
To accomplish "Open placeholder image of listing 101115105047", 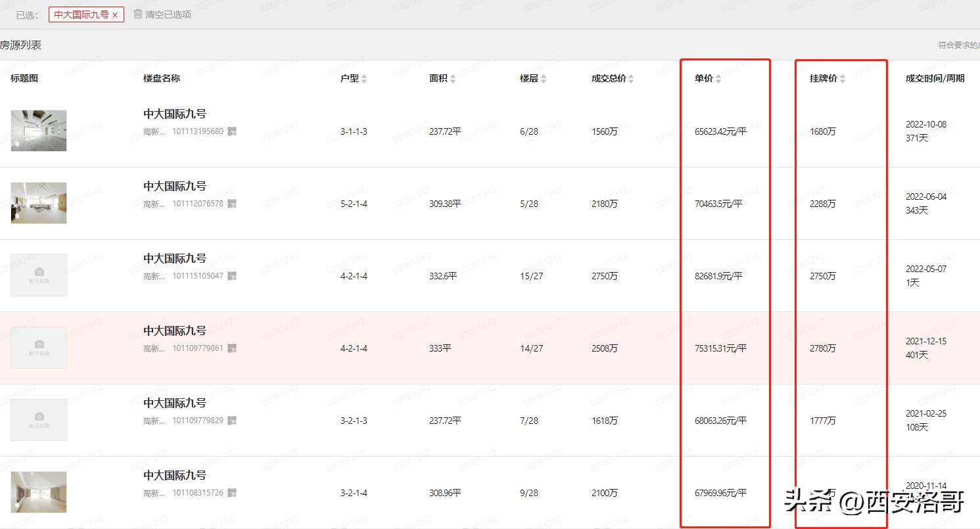I will [39, 275].
